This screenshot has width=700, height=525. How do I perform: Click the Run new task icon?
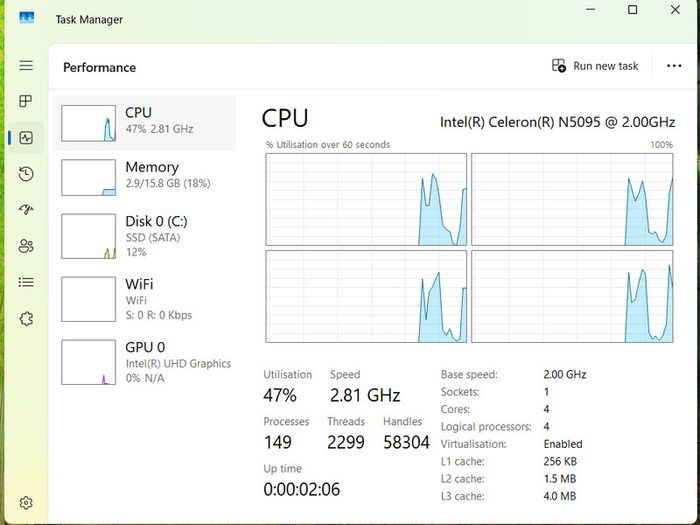click(x=559, y=66)
